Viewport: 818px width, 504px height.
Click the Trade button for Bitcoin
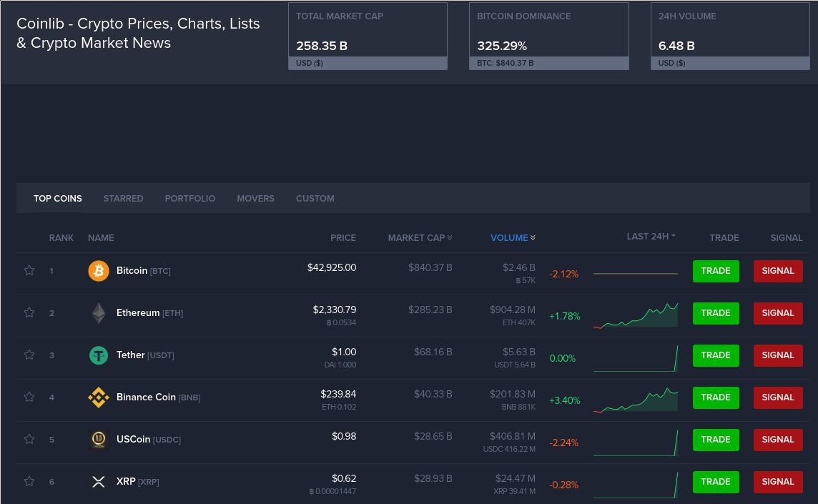pos(716,271)
